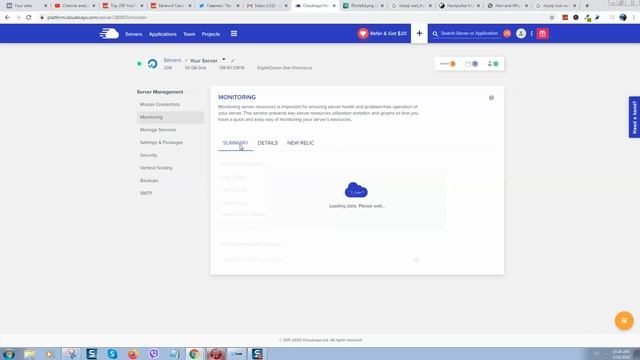
Task: Expand the Your Server dropdown arrow
Action: [x=224, y=60]
